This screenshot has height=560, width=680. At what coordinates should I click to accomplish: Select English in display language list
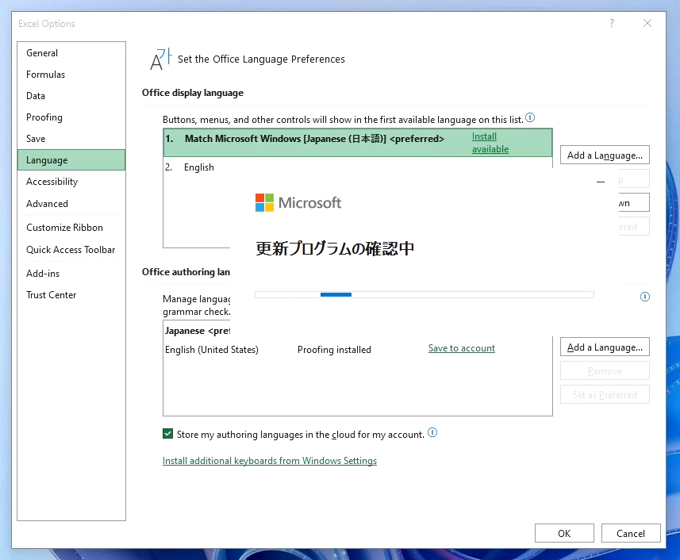(199, 167)
